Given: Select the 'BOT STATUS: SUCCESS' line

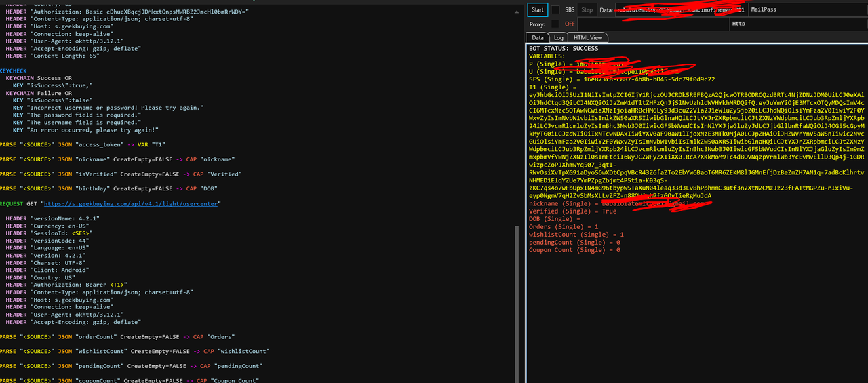Looking at the screenshot, I should pyautogui.click(x=564, y=49).
